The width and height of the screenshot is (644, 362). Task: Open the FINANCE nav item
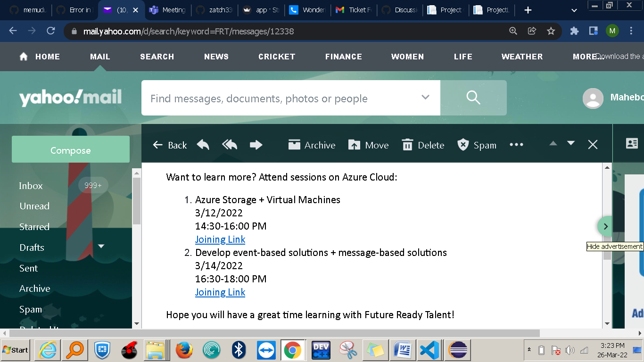[x=344, y=57]
